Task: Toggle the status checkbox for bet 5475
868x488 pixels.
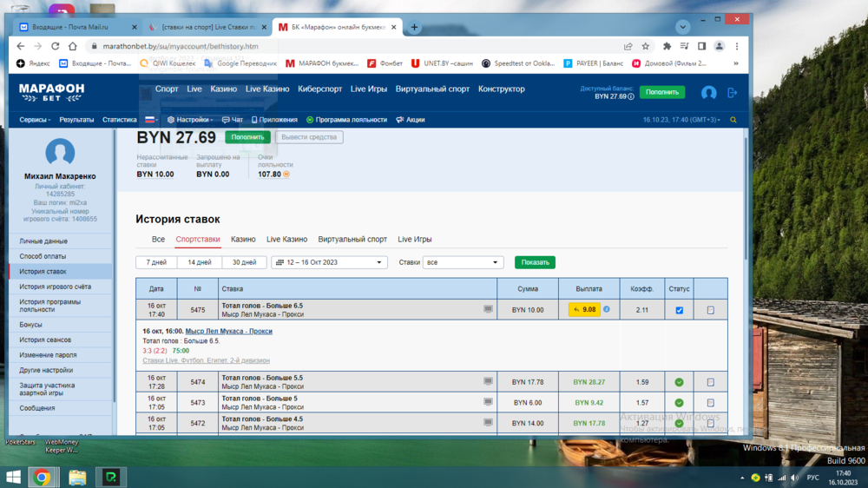Action: [680, 310]
